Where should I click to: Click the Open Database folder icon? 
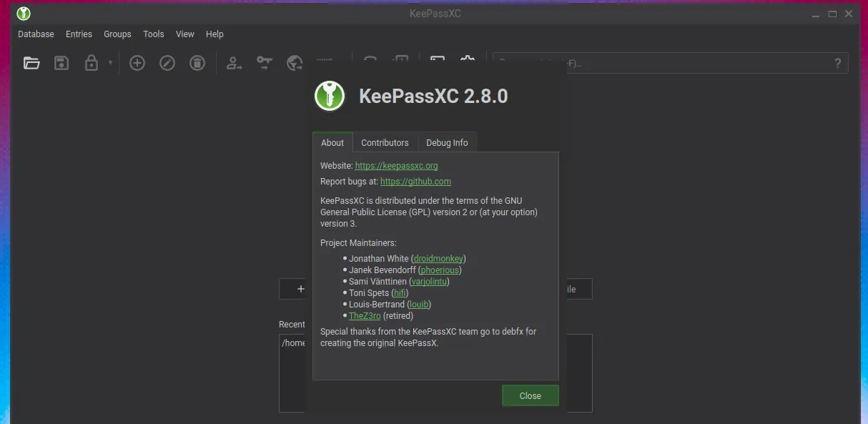[31, 63]
